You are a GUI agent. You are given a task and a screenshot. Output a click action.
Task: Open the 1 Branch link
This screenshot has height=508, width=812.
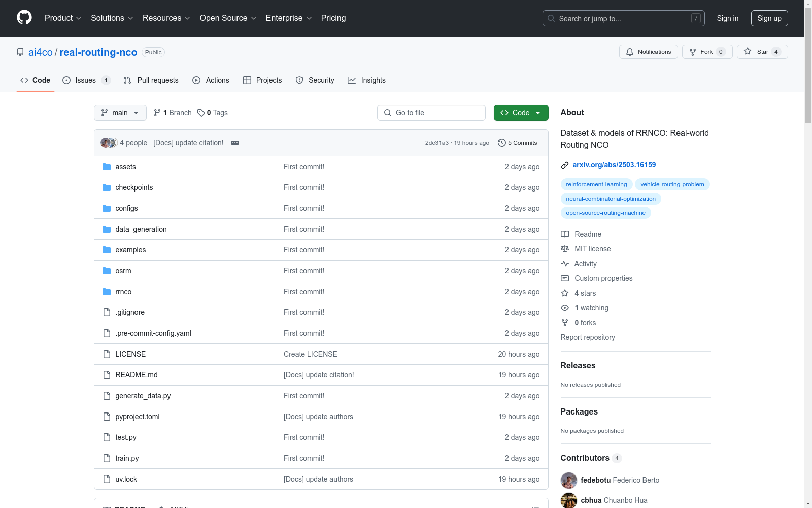point(173,113)
